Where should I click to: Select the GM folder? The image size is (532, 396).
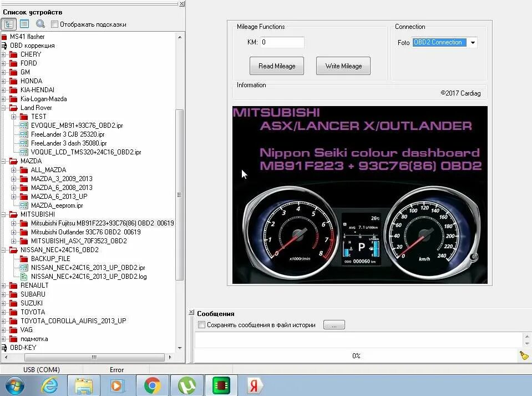coord(25,72)
